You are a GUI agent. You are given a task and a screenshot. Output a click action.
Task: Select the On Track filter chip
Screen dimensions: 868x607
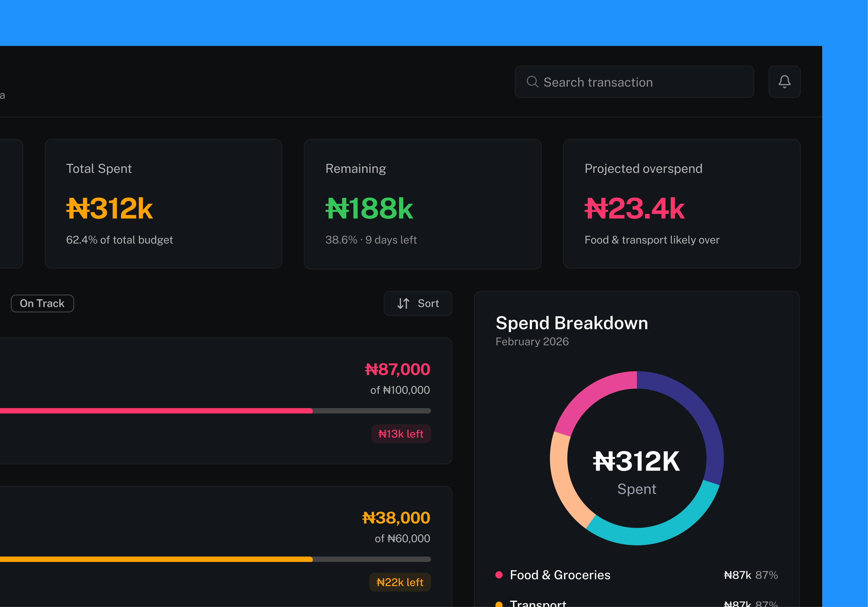coord(42,303)
